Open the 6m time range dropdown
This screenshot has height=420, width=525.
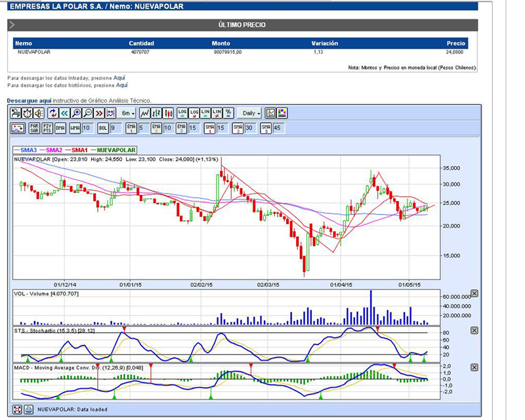(127, 114)
